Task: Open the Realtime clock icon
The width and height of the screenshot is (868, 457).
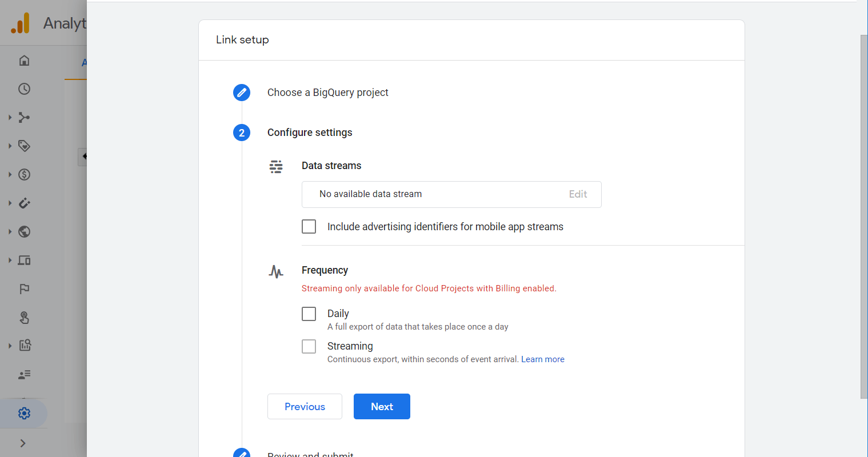Action: click(24, 89)
